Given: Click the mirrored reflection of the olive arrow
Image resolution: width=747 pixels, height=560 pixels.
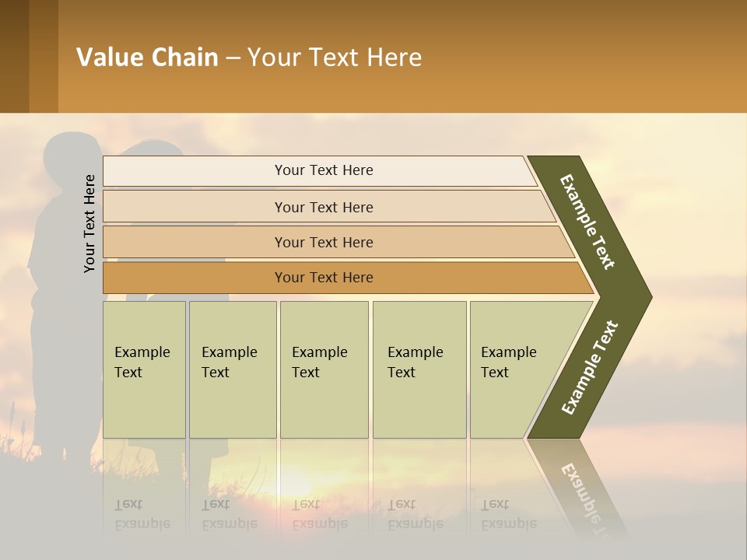Looking at the screenshot, I should point(577,488).
